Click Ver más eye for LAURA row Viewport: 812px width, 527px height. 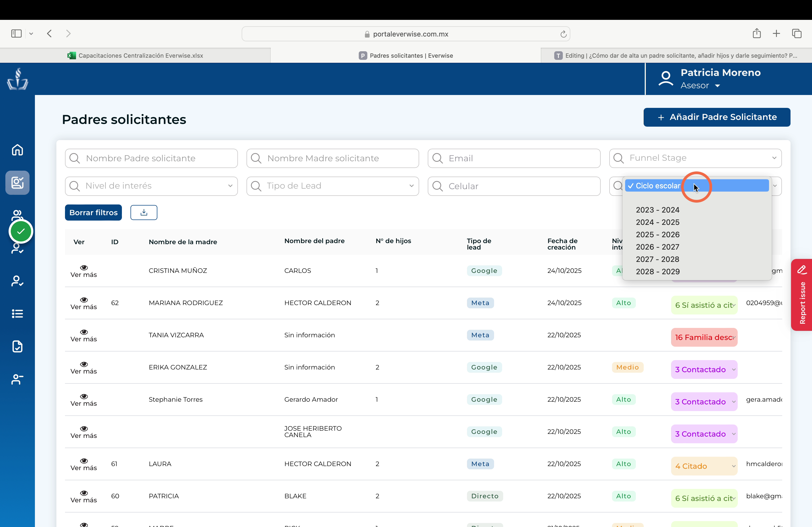(84, 464)
